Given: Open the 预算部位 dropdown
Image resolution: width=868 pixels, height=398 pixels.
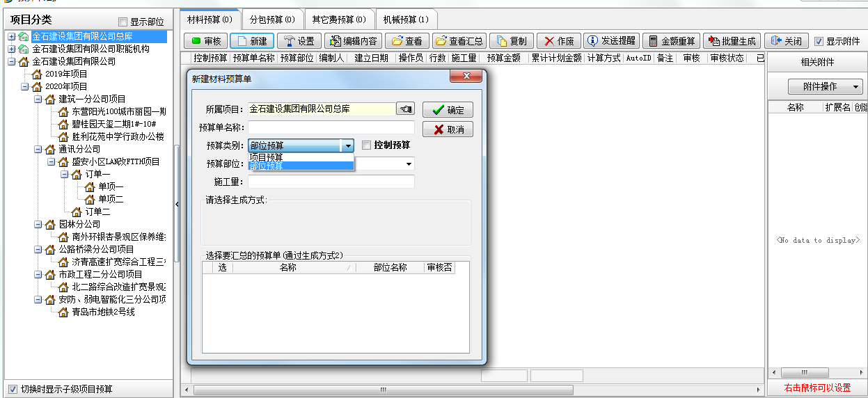Looking at the screenshot, I should [x=408, y=164].
